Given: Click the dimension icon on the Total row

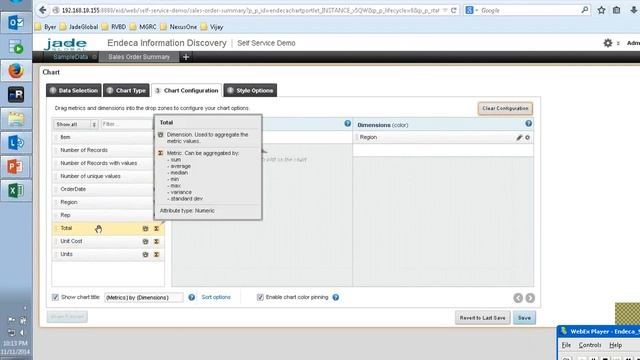Looking at the screenshot, I should coord(145,229).
